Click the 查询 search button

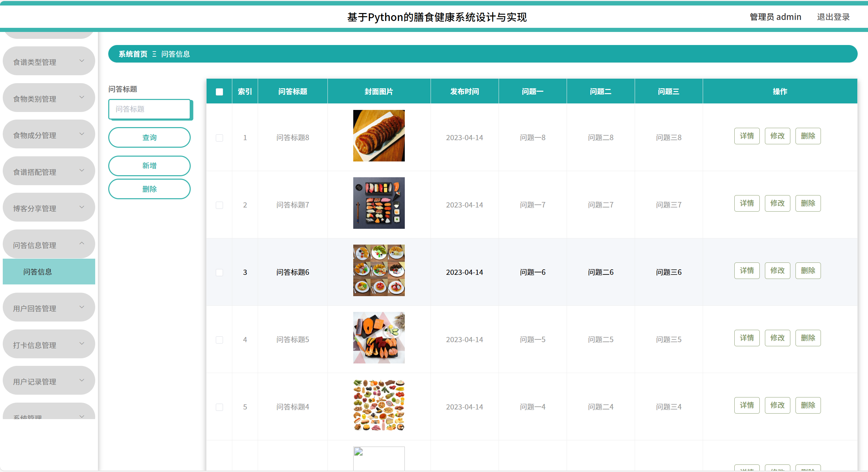(x=149, y=137)
